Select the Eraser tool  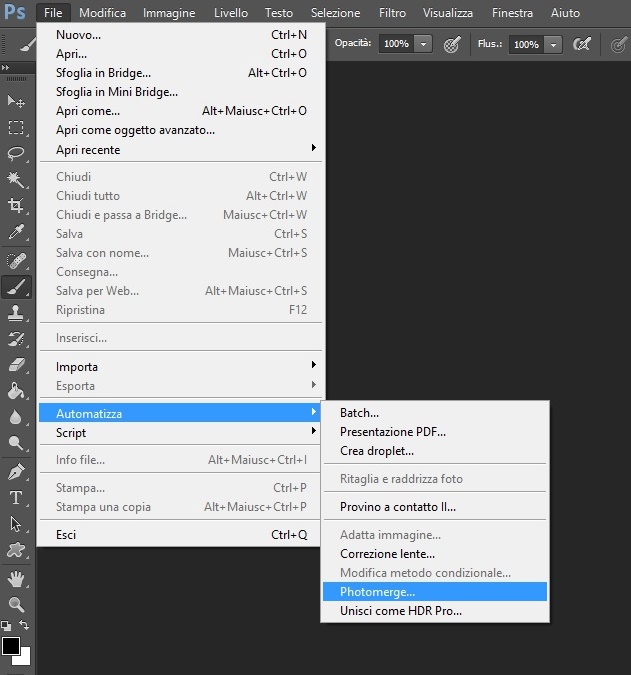pyautogui.click(x=16, y=365)
